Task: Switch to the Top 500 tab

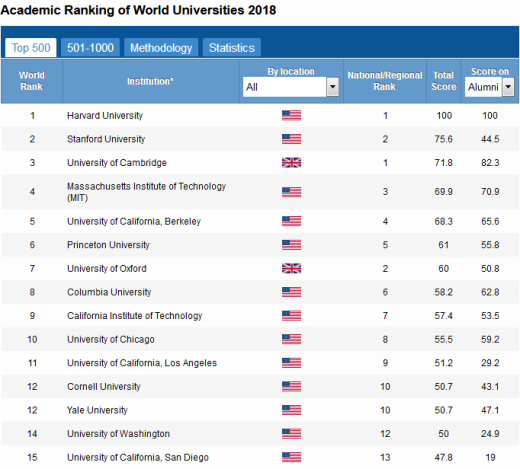Action: [x=31, y=48]
